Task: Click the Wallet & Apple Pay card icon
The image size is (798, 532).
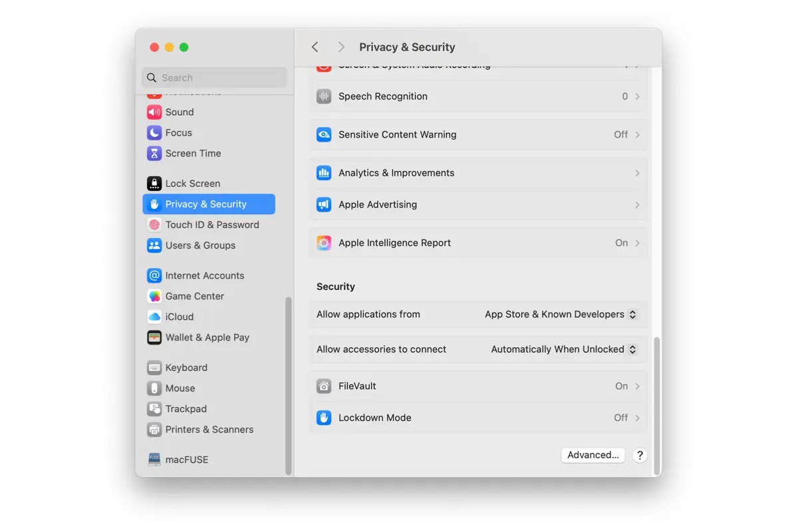Action: point(154,337)
